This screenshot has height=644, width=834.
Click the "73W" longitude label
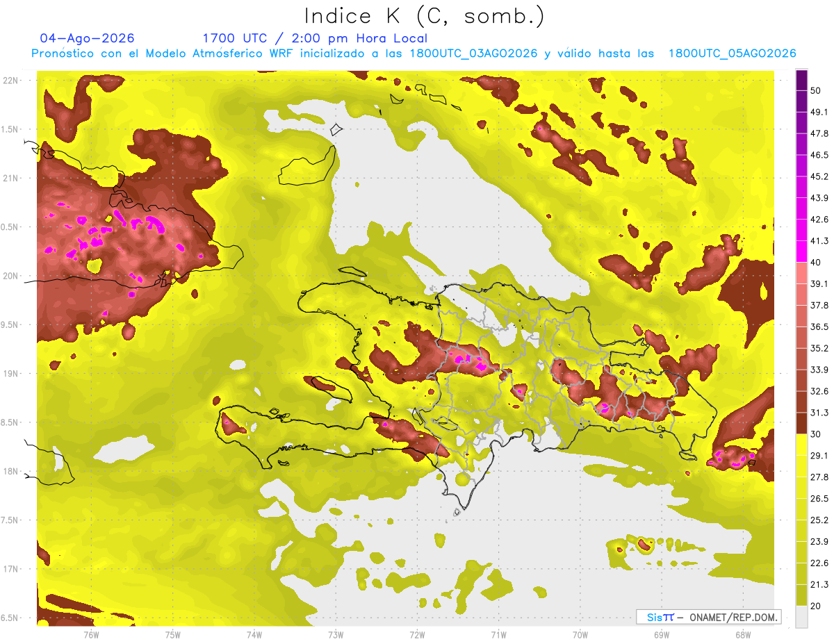click(336, 634)
